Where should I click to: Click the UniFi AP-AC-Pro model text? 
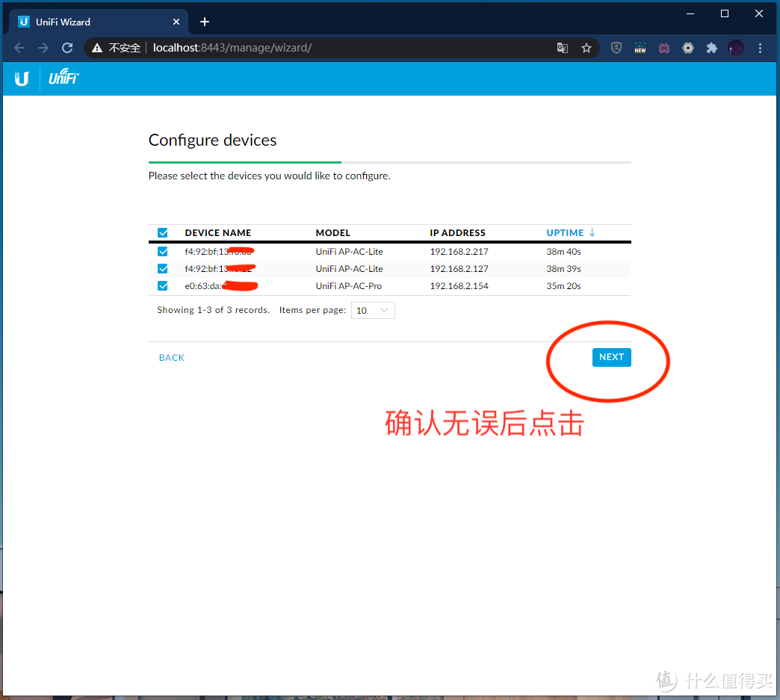(x=349, y=286)
